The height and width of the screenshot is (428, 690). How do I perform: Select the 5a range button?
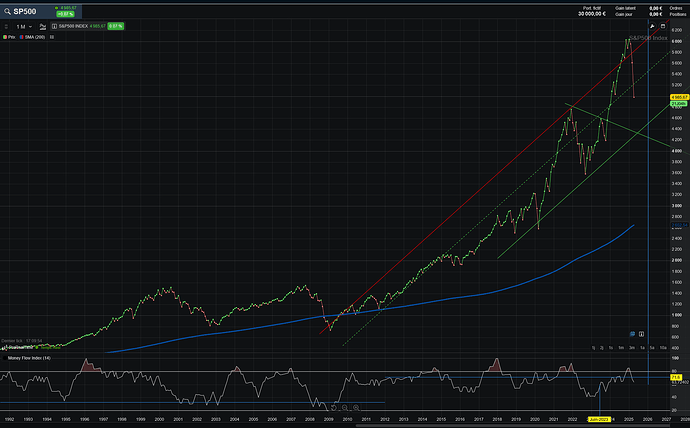652,348
